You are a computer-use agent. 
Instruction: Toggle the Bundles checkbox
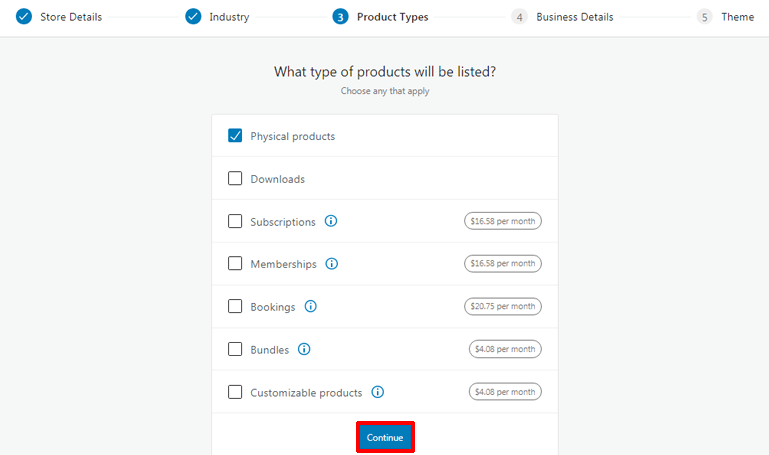click(235, 349)
